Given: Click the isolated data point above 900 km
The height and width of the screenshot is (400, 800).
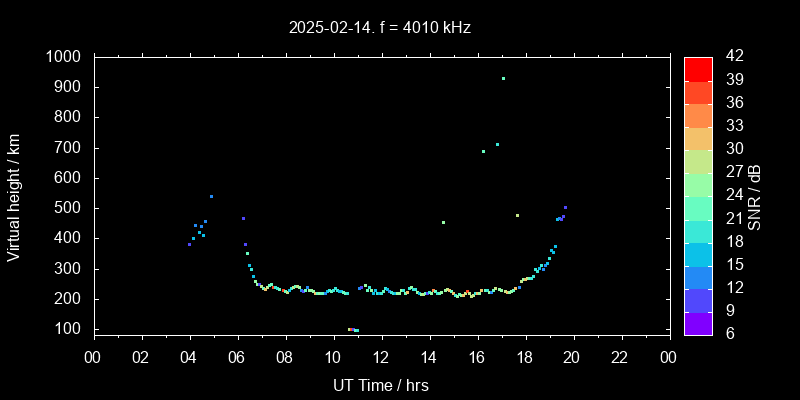Looking at the screenshot, I should [x=503, y=78].
